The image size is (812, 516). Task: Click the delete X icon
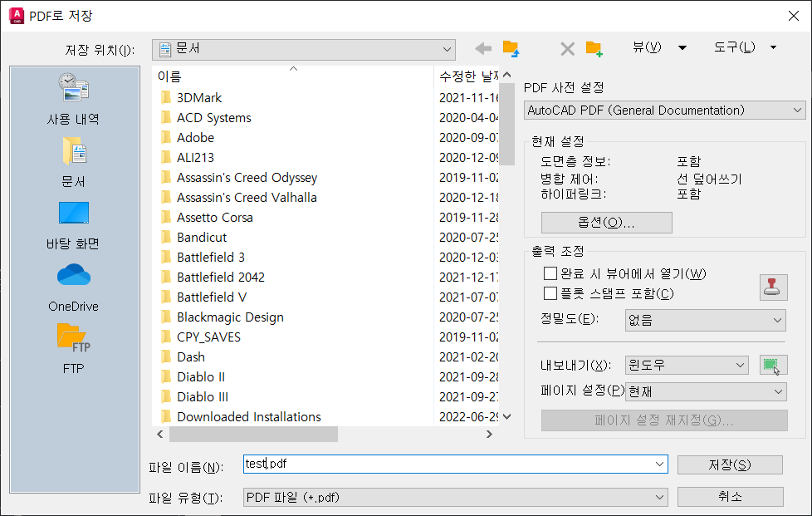[568, 49]
